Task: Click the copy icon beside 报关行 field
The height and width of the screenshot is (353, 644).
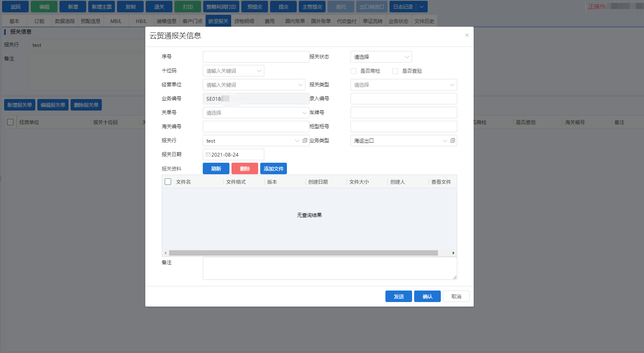Action: click(x=305, y=141)
